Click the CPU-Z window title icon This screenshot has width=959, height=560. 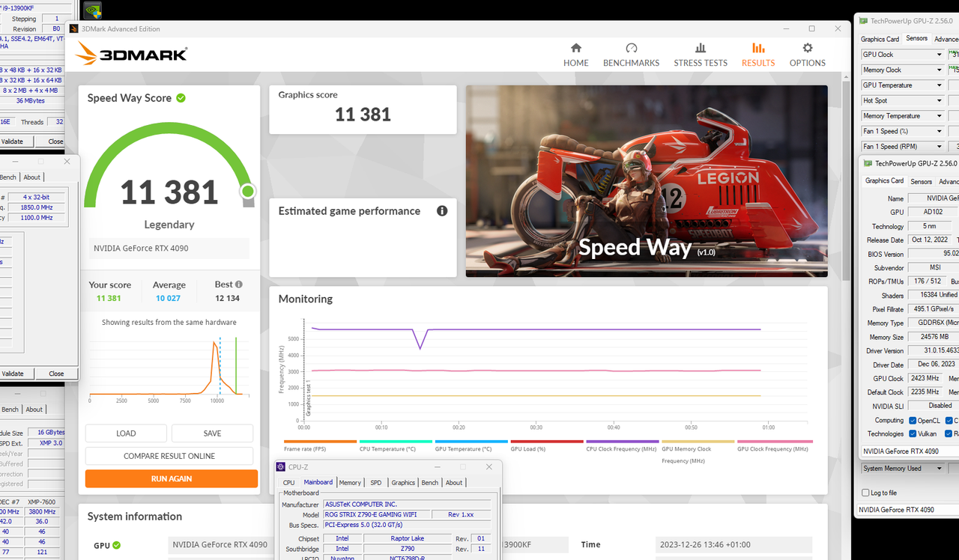(x=281, y=466)
